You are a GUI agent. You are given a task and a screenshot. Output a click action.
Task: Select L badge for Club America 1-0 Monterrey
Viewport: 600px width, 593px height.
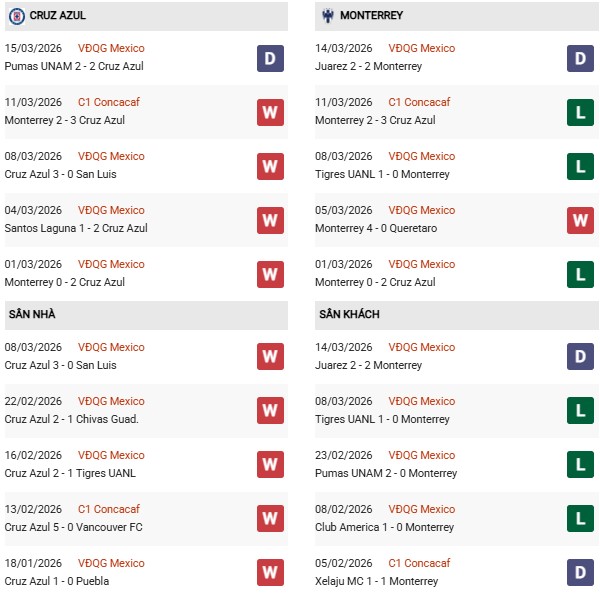pos(580,519)
